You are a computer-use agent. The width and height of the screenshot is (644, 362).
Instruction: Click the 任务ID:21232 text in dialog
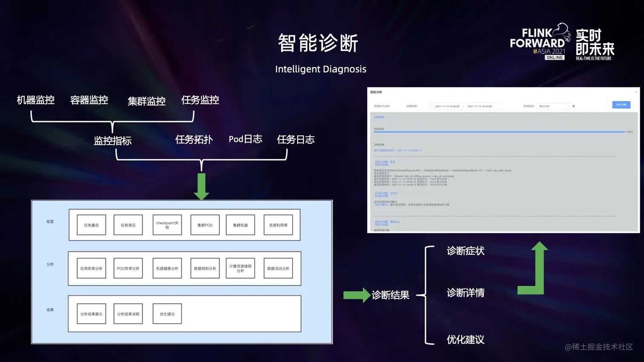pyautogui.click(x=382, y=106)
